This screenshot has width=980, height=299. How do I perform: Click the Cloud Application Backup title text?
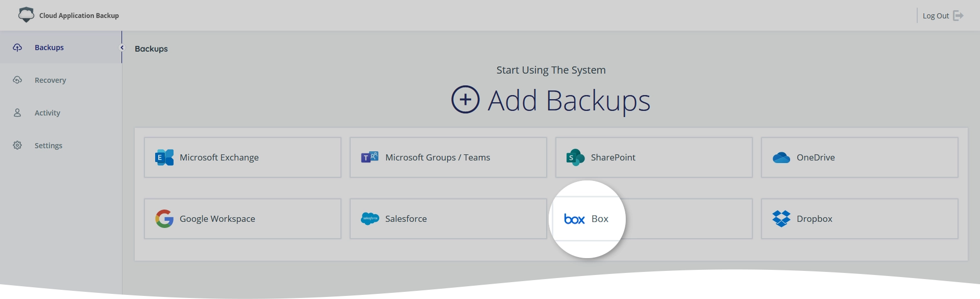79,15
